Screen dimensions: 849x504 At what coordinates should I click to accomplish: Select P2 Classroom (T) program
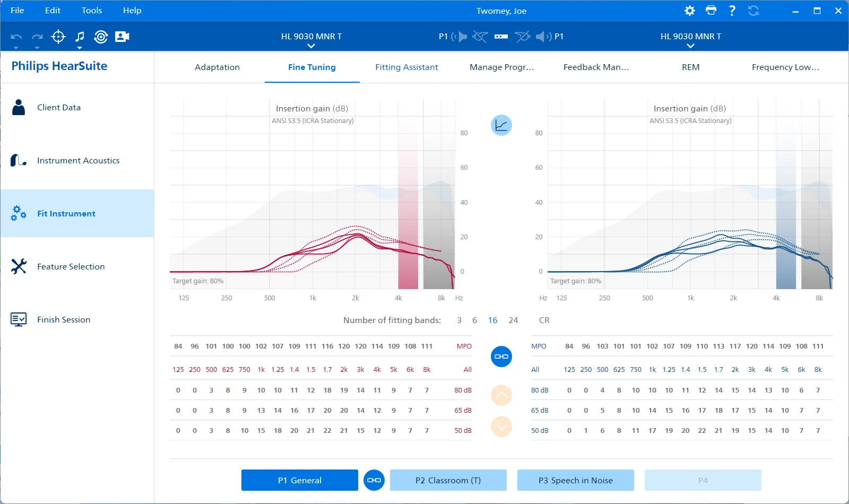[448, 480]
